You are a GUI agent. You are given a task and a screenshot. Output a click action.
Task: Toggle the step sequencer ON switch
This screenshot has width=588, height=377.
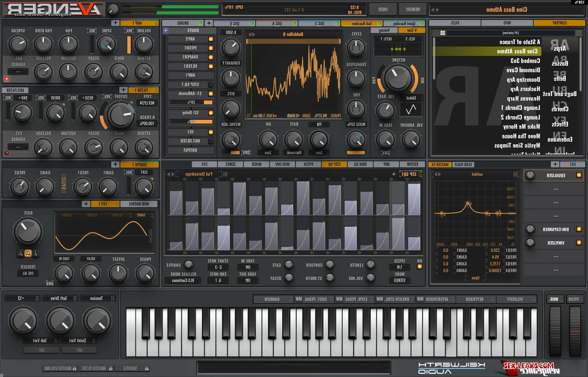pos(420,267)
